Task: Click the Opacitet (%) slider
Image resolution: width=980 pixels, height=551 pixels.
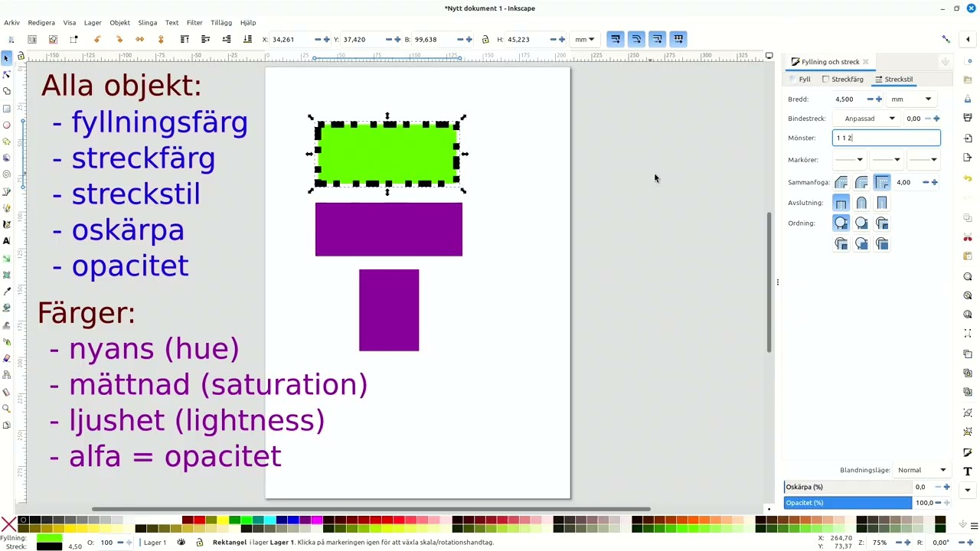Action: point(848,503)
